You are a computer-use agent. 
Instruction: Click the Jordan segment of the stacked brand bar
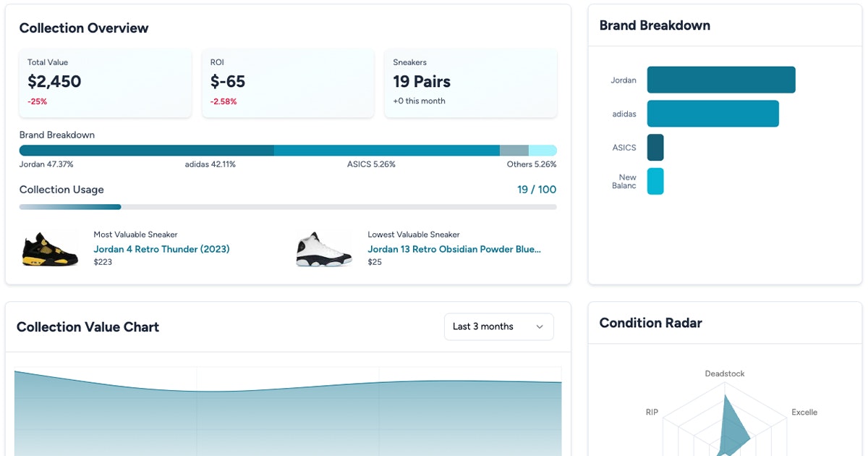point(147,151)
